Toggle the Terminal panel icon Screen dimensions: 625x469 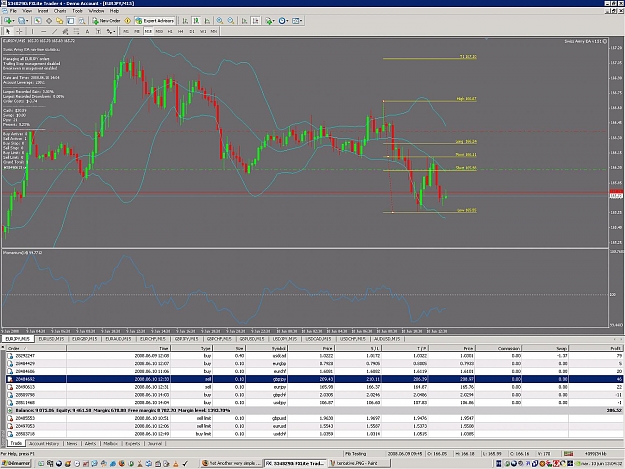(x=71, y=21)
